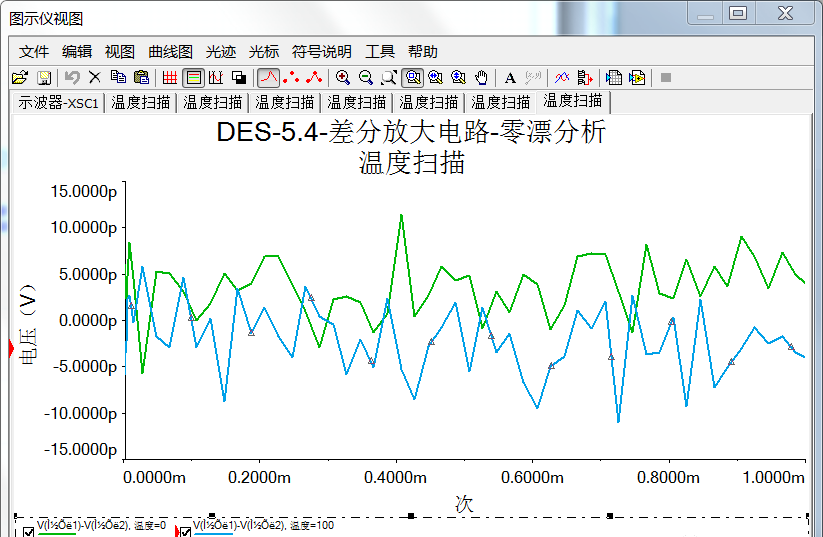823x537 pixels.
Task: Add text annotation with the A tool
Action: pyautogui.click(x=510, y=78)
